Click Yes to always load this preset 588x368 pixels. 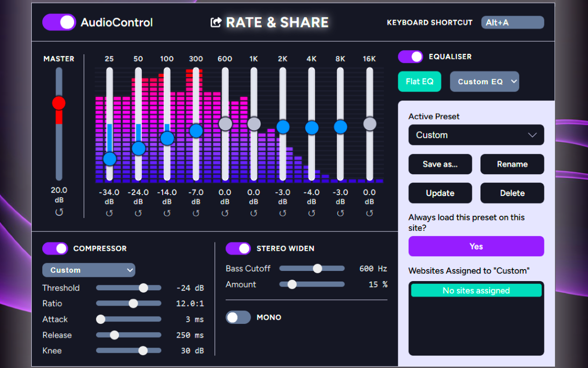click(x=476, y=246)
